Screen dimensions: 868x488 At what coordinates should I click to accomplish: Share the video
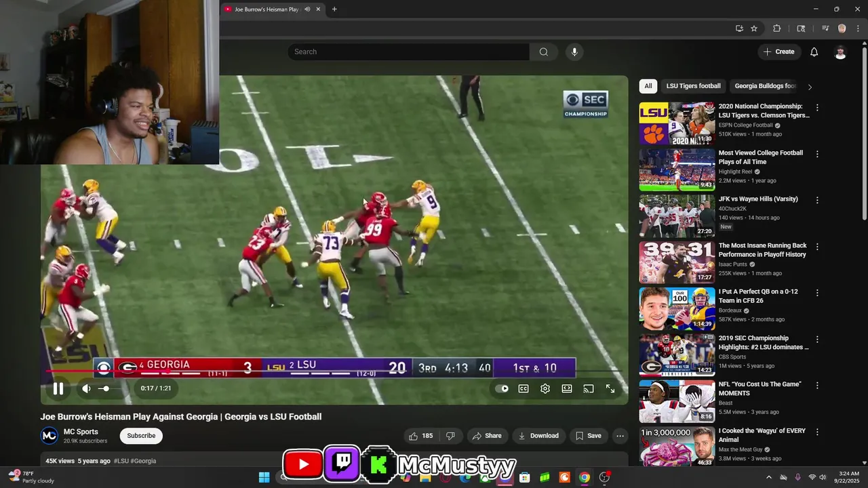tap(487, 436)
